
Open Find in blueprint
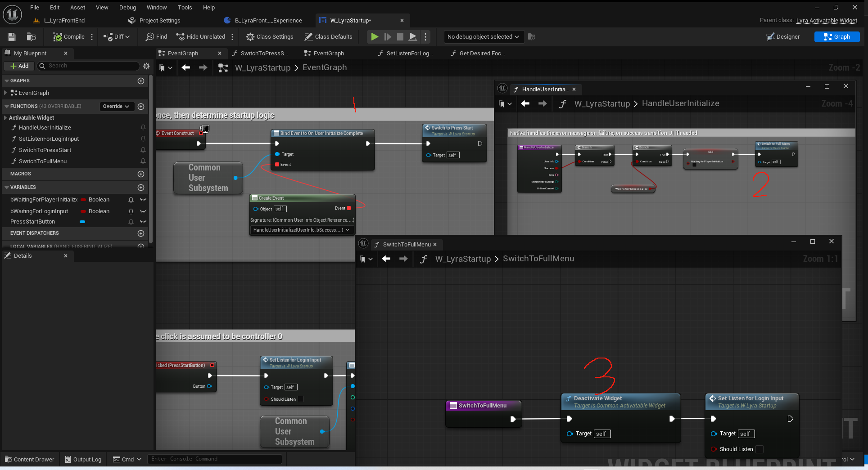click(156, 37)
